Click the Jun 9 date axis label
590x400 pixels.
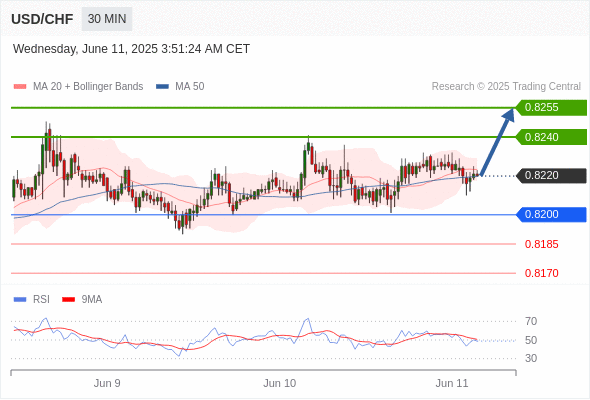[107, 383]
